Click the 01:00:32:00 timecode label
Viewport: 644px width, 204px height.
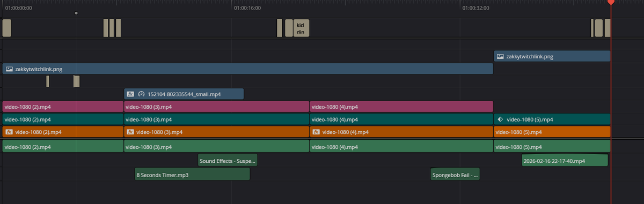(x=476, y=8)
